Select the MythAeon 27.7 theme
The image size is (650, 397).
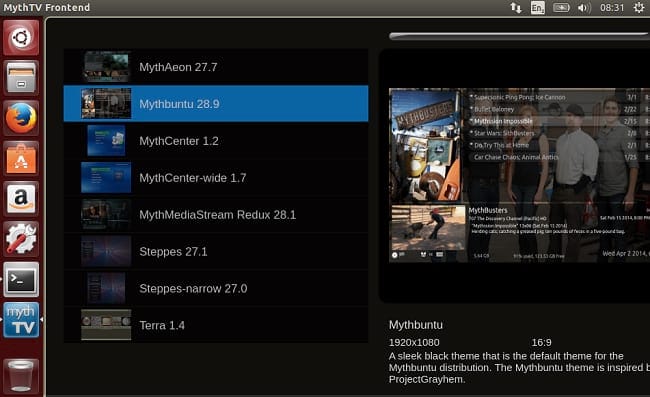point(216,67)
